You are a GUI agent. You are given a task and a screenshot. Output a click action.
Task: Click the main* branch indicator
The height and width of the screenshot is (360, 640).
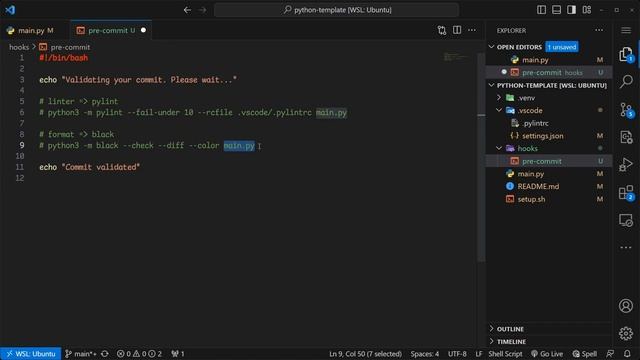coord(80,354)
